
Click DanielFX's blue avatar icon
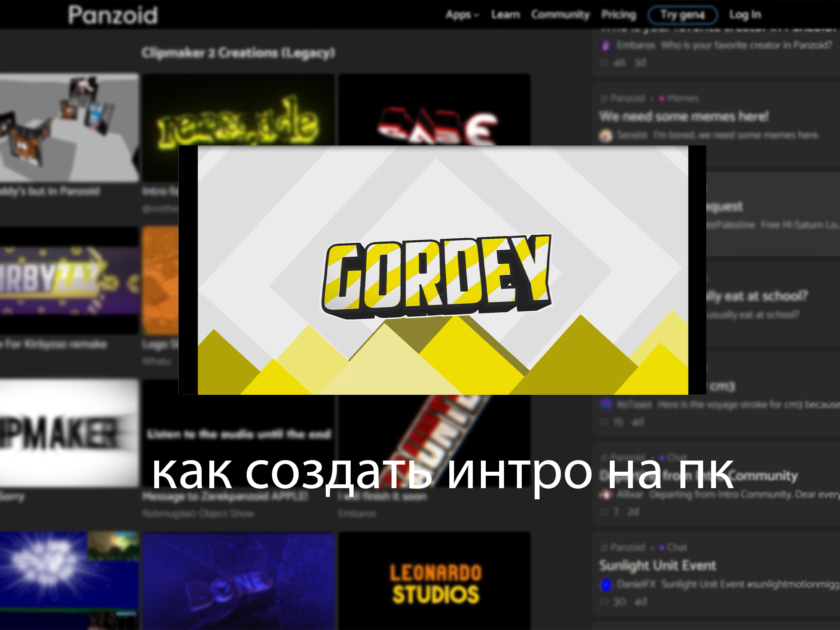pos(606,584)
